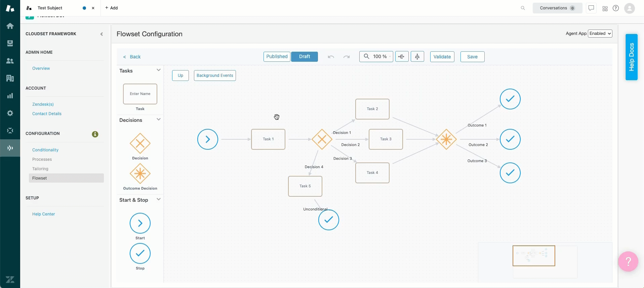This screenshot has width=644, height=288.
Task: Select the Outcome Decision palette icon
Action: pyautogui.click(x=140, y=174)
